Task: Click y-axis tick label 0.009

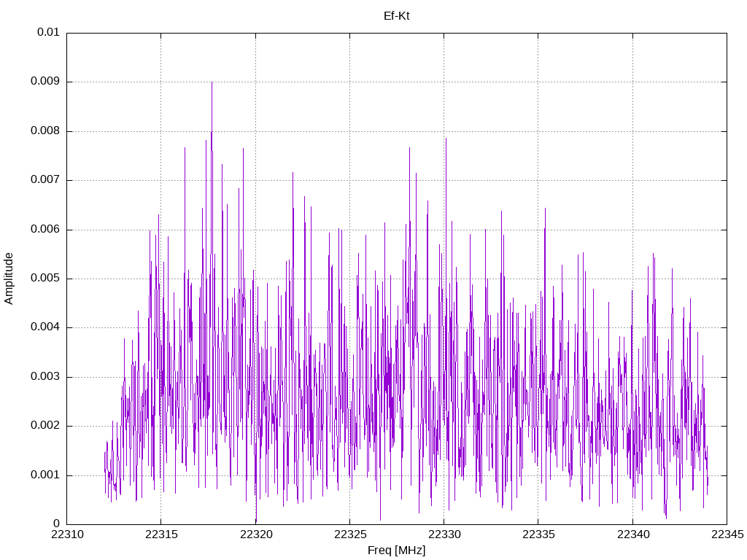Action: (x=45, y=82)
